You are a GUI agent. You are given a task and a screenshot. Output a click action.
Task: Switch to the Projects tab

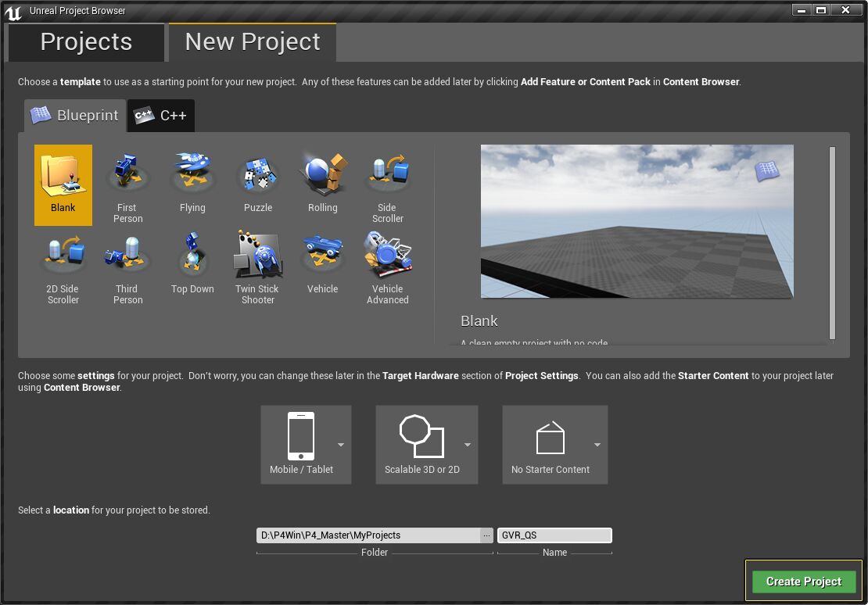(86, 42)
